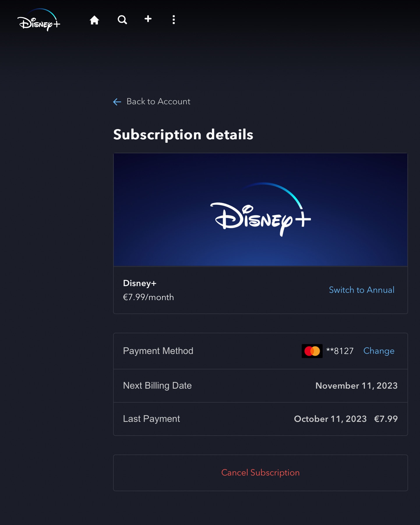Click card number ending 8127
The width and height of the screenshot is (420, 525).
click(340, 351)
